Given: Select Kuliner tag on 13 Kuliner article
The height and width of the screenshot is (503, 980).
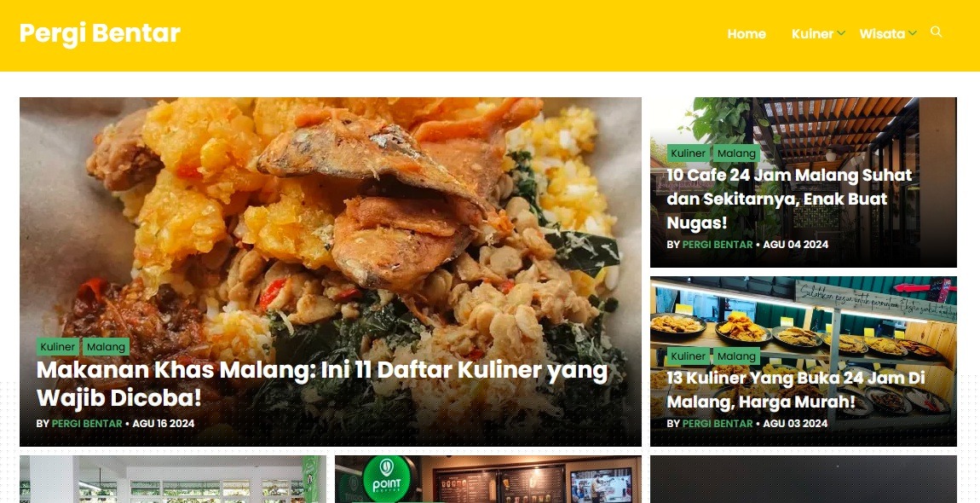Looking at the screenshot, I should pyautogui.click(x=688, y=356).
